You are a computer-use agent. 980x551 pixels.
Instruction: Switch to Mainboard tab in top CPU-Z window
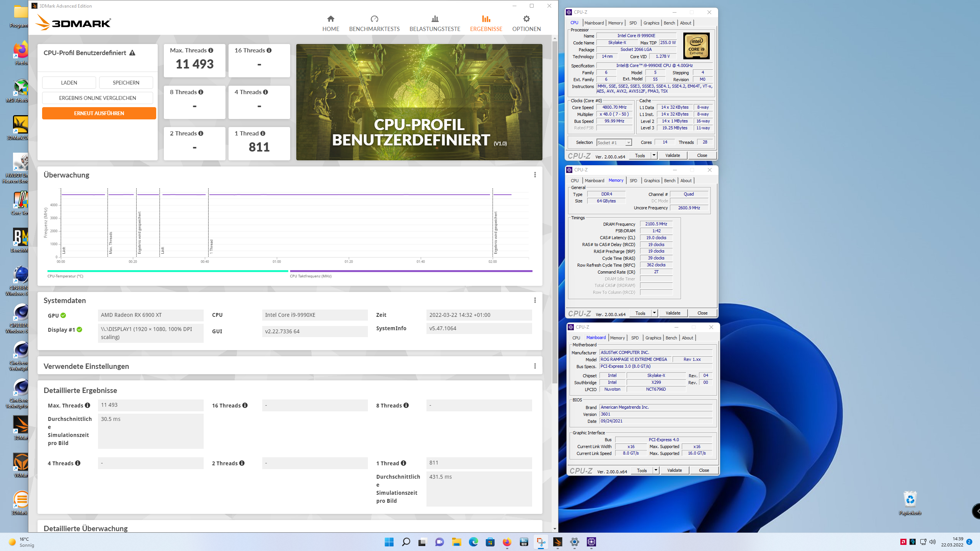click(594, 23)
